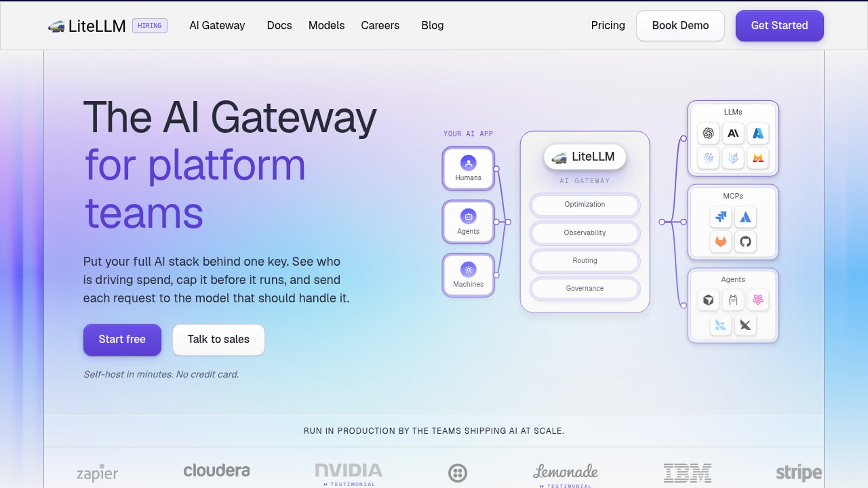
Task: Click the round four-dot Twilio logo
Action: coord(458,473)
